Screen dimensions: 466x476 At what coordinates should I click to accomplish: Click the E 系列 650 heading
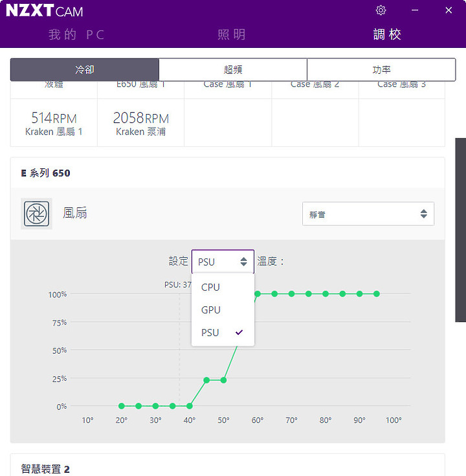click(x=45, y=173)
